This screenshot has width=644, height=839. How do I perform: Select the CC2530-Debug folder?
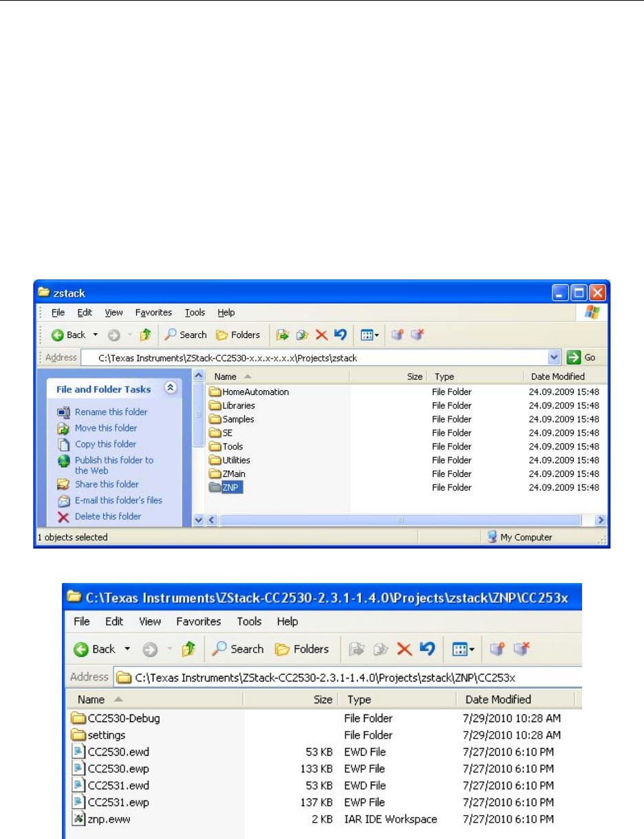(x=116, y=718)
